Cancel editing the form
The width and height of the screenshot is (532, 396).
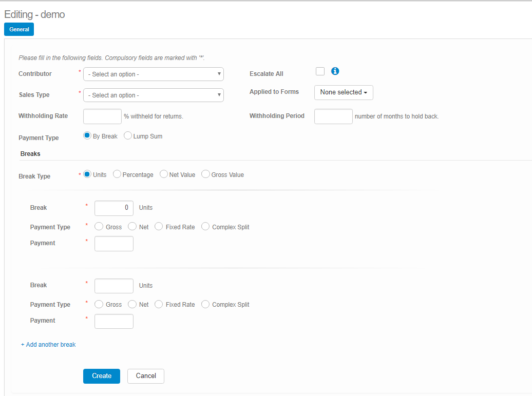tap(146, 376)
